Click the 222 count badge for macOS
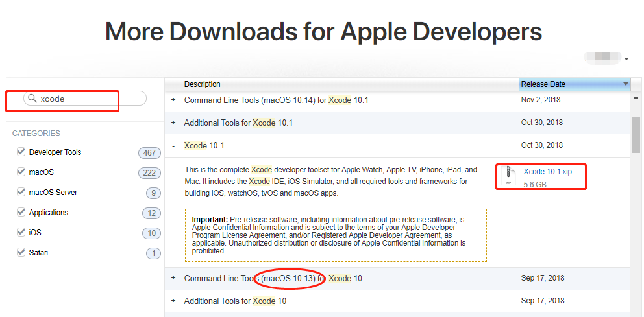 pyautogui.click(x=149, y=173)
